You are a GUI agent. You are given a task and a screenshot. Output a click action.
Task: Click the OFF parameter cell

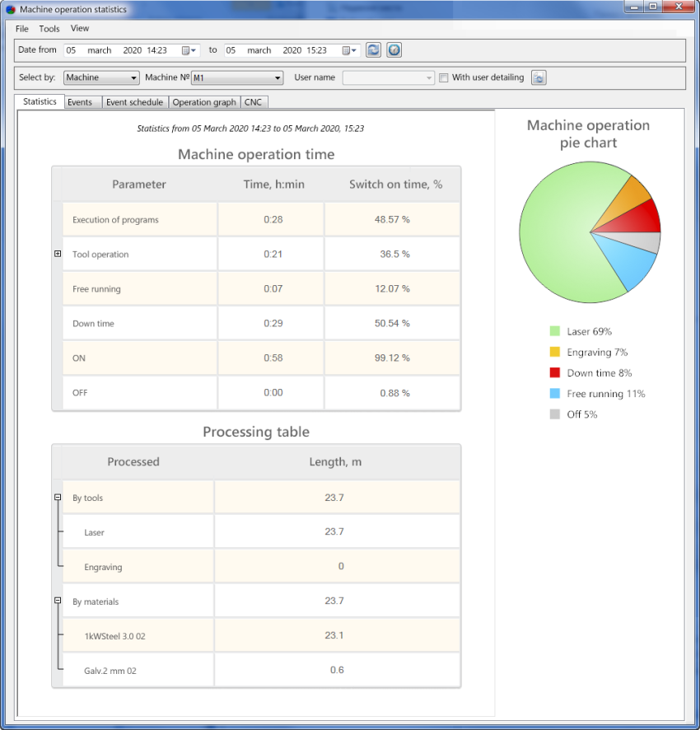coord(140,392)
